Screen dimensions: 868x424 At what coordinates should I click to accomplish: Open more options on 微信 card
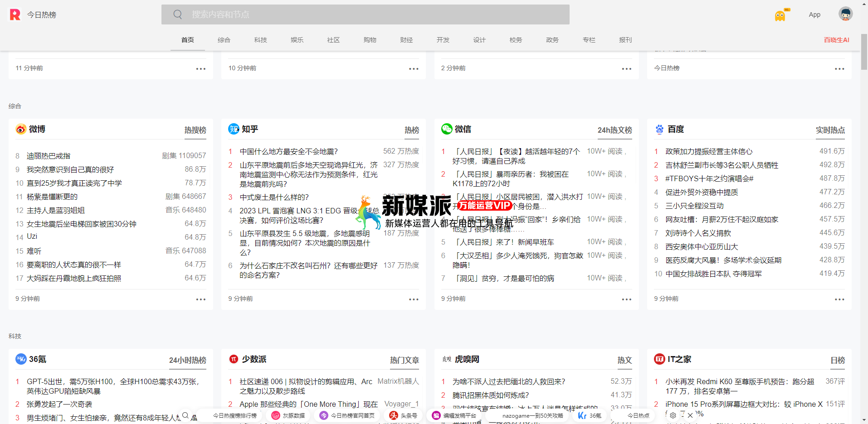point(627,299)
